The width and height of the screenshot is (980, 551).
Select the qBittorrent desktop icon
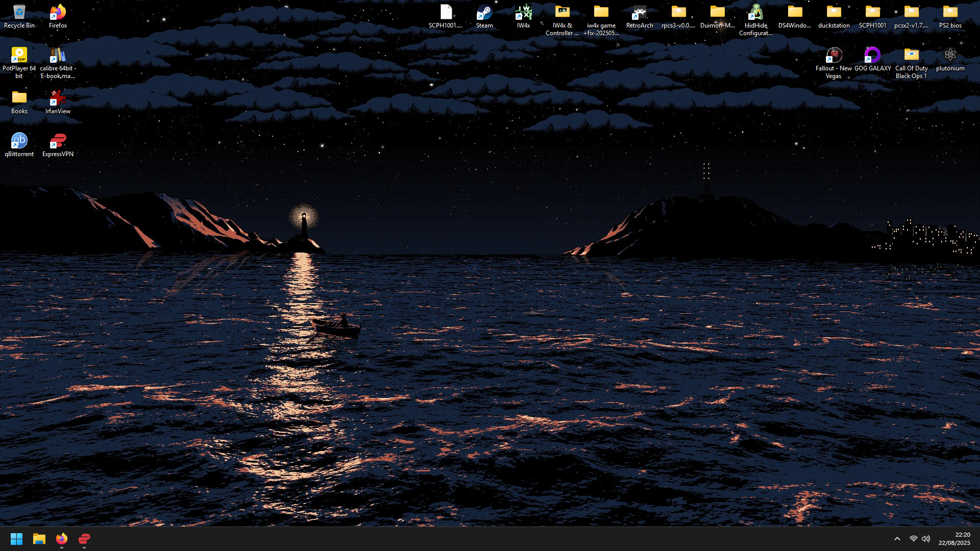19,141
